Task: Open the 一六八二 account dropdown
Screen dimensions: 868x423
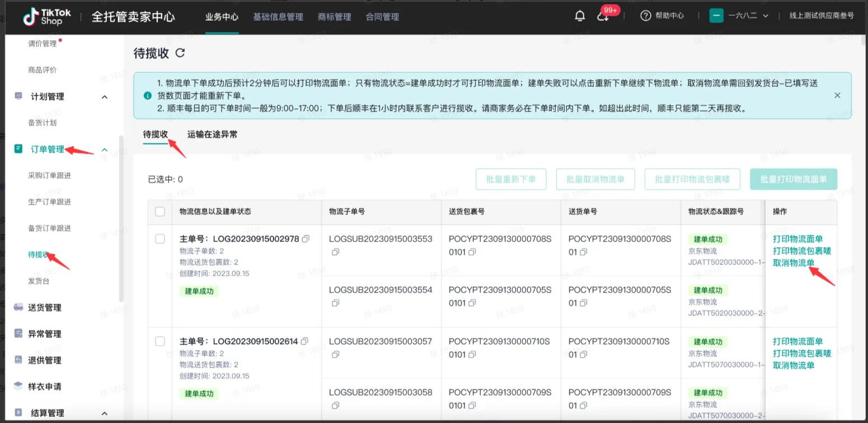Action: (739, 16)
